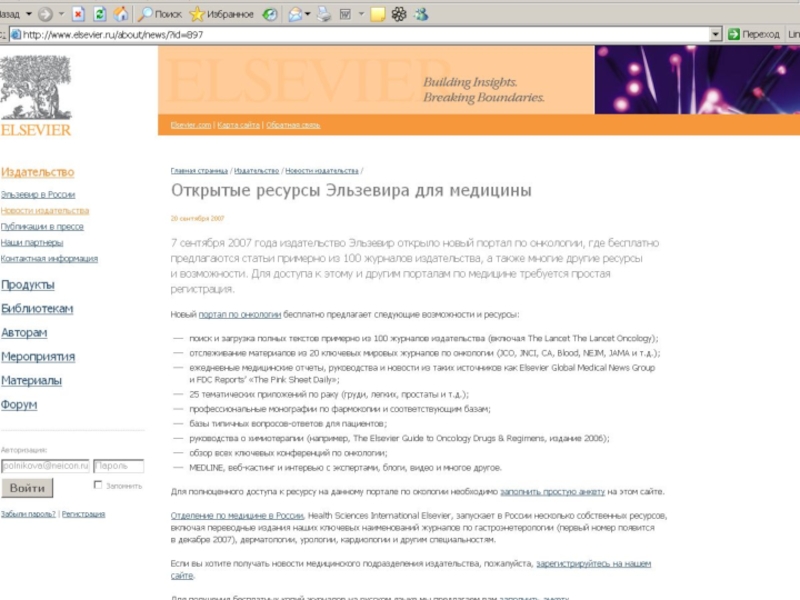Open Регистрация link below login
This screenshot has width=800, height=600.
click(83, 514)
